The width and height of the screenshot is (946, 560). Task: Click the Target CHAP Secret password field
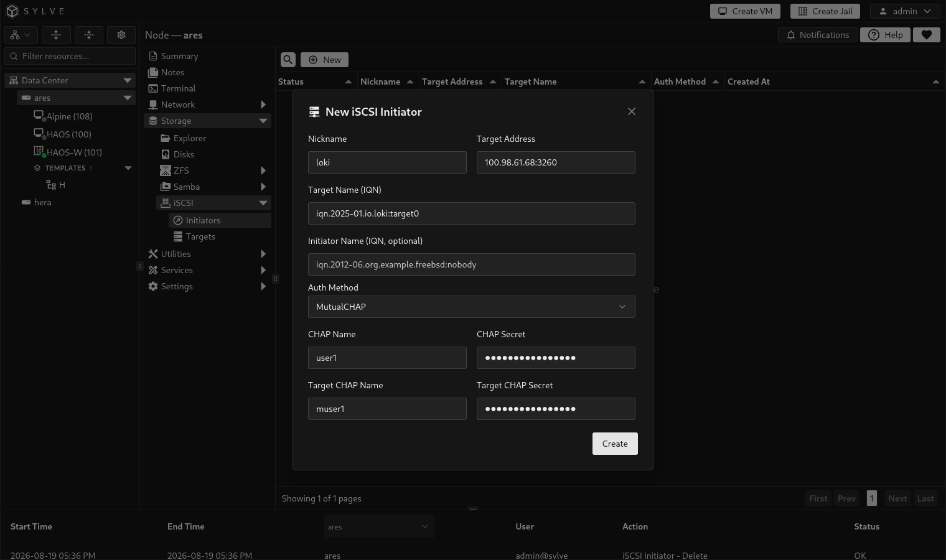(556, 409)
